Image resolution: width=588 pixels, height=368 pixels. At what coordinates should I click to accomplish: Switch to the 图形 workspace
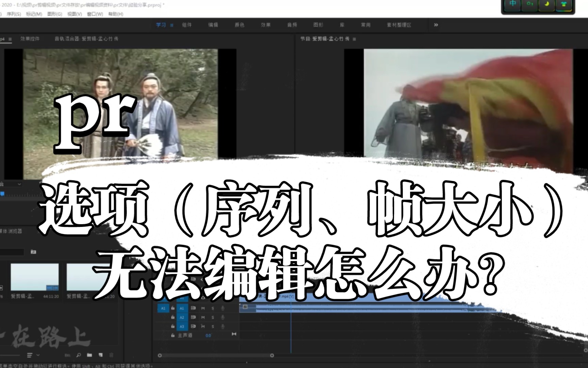(x=318, y=25)
